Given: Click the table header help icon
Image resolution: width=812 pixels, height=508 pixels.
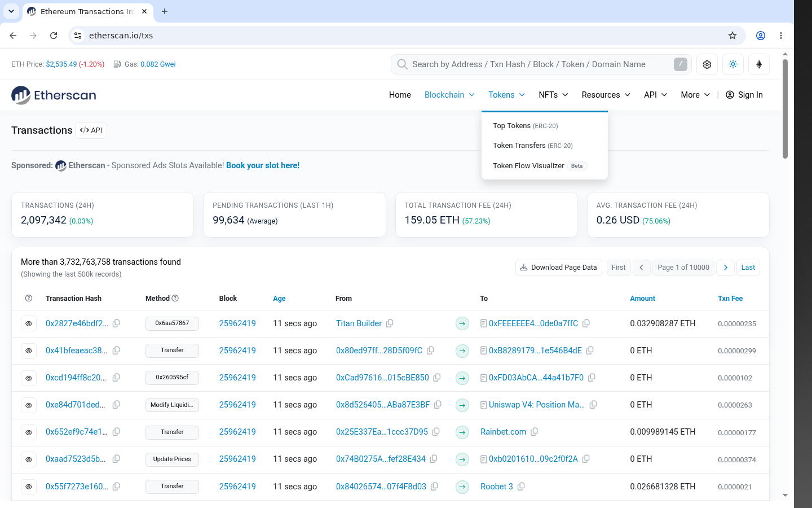Looking at the screenshot, I should coord(29,298).
